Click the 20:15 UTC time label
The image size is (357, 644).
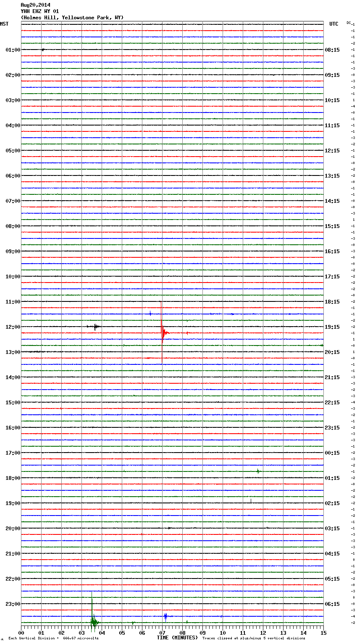tap(332, 352)
